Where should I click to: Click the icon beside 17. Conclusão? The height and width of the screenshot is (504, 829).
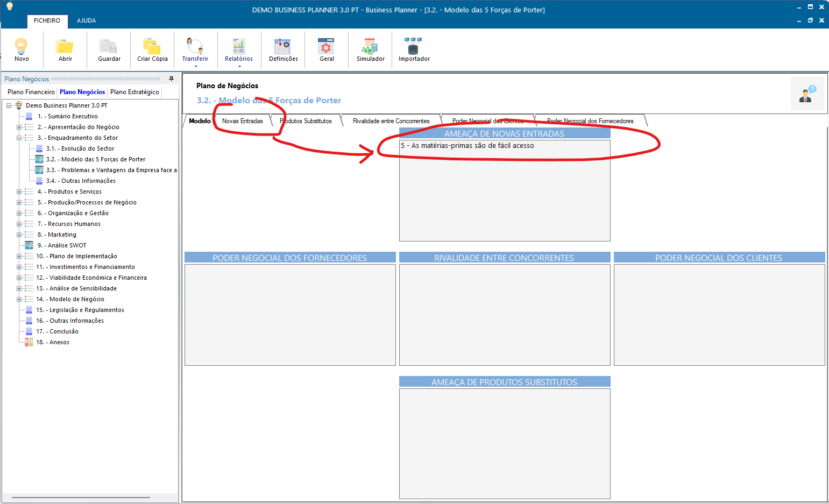click(x=29, y=331)
